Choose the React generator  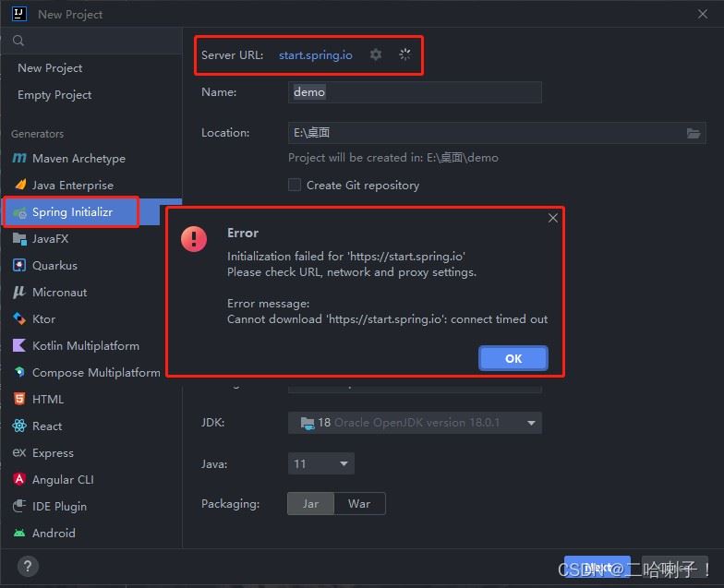[90, 426]
